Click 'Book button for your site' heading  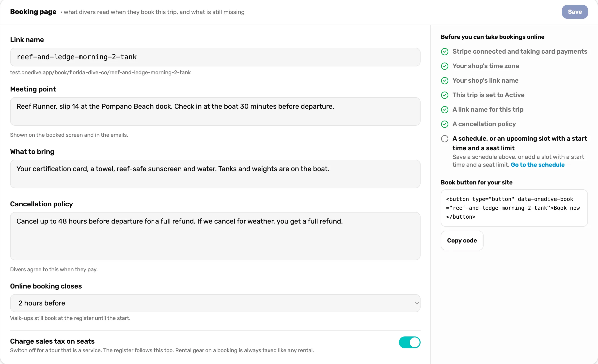tap(476, 182)
